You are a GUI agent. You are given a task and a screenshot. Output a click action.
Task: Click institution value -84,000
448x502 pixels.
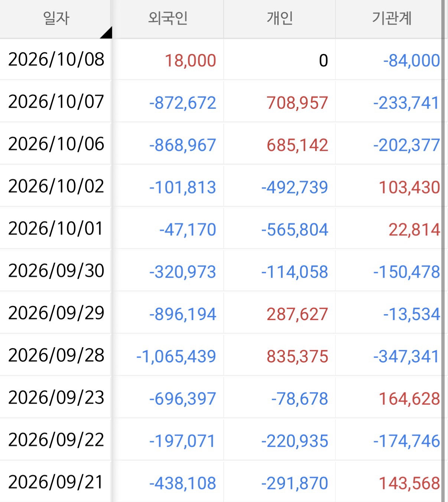(x=412, y=61)
